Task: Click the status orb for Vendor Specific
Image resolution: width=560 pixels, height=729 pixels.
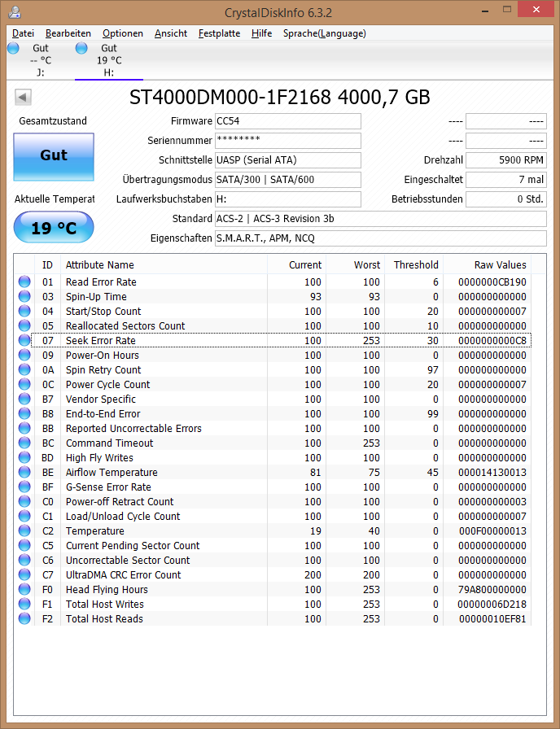Action: [24, 399]
